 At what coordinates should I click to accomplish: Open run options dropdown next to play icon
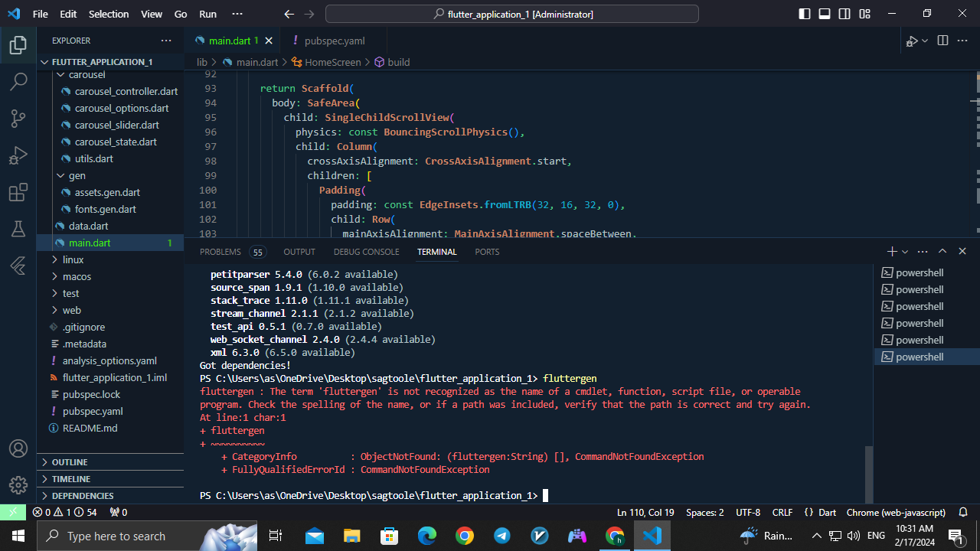coord(925,41)
